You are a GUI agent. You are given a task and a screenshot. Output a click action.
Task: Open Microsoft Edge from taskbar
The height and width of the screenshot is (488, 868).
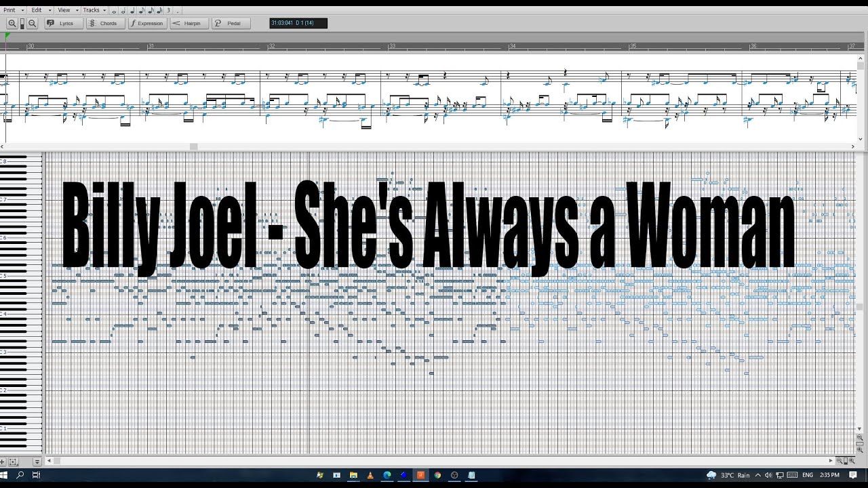387,475
